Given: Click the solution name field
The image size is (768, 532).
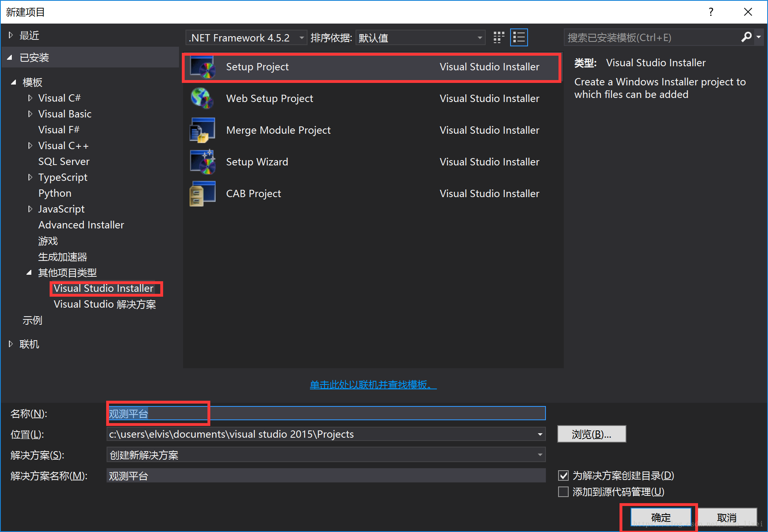Looking at the screenshot, I should tap(326, 476).
